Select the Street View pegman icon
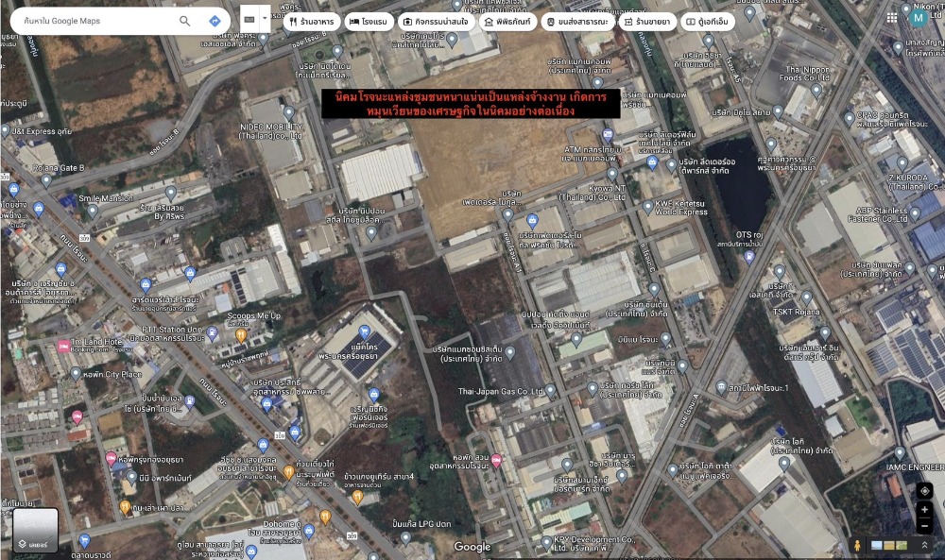Screen dimensions: 945x560 click(857, 546)
